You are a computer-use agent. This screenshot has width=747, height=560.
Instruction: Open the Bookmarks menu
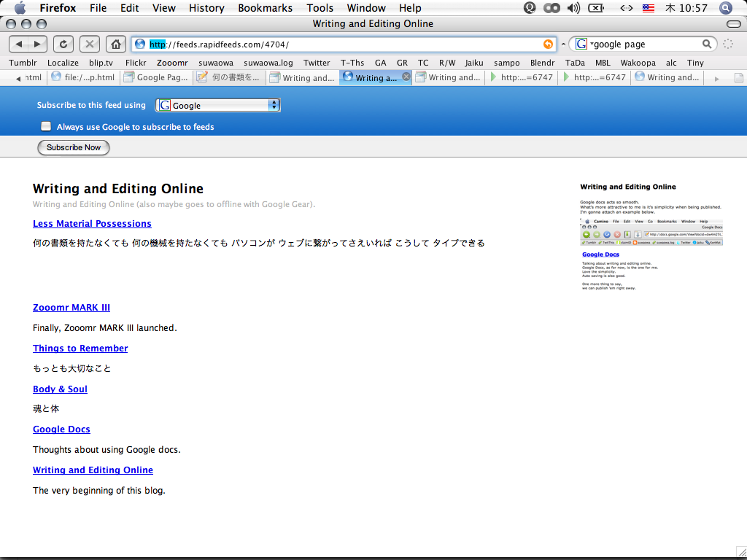[x=266, y=8]
